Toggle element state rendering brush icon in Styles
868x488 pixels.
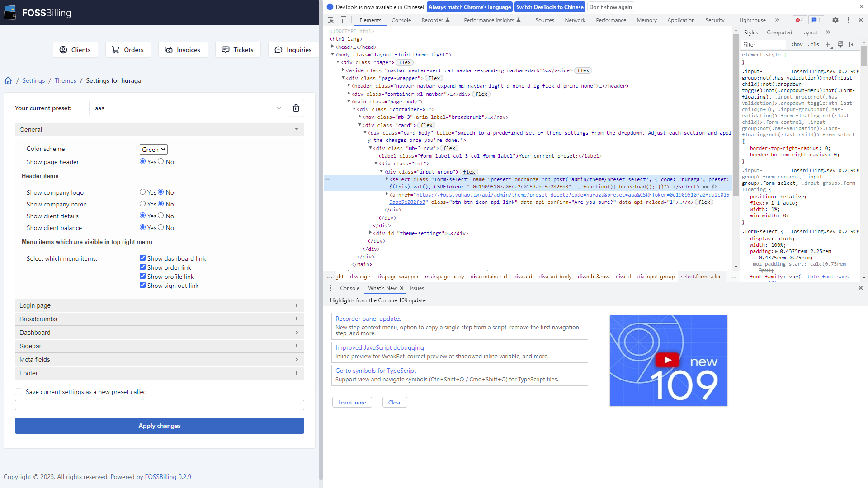[840, 44]
